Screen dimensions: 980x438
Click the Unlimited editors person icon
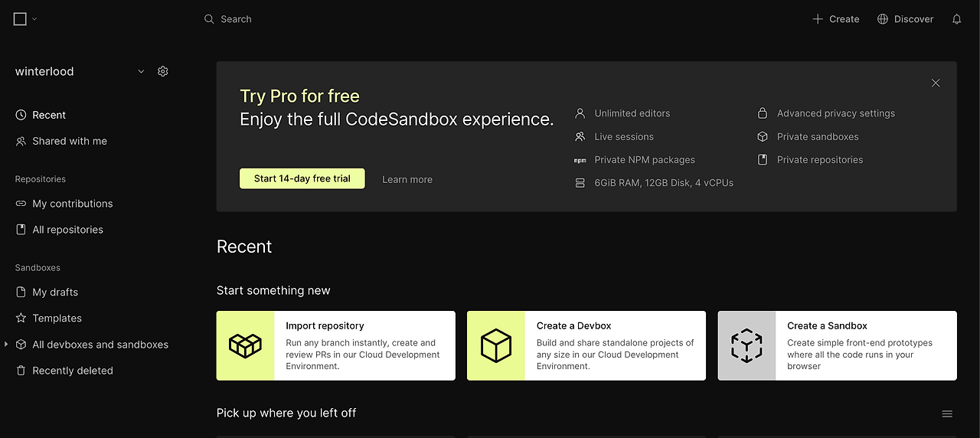coord(580,113)
